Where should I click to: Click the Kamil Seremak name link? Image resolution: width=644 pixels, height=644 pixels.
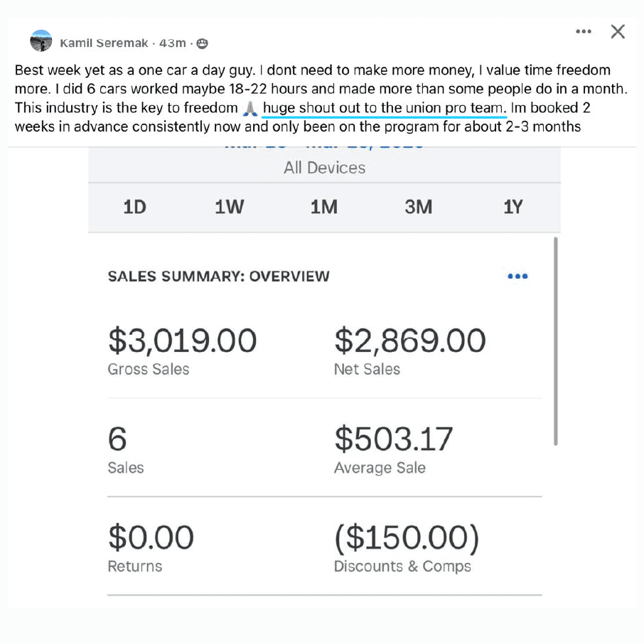tap(104, 43)
